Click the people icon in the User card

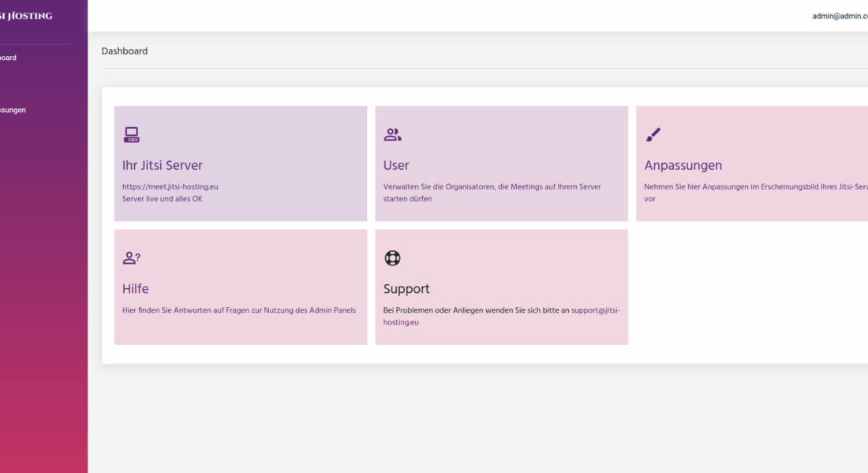point(392,135)
